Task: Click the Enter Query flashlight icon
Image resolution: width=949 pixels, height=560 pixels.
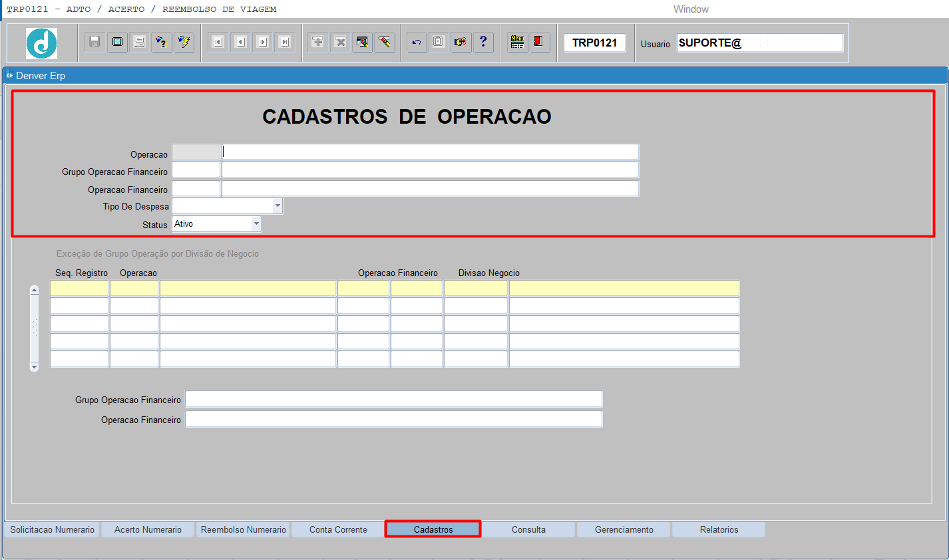Action: point(162,42)
